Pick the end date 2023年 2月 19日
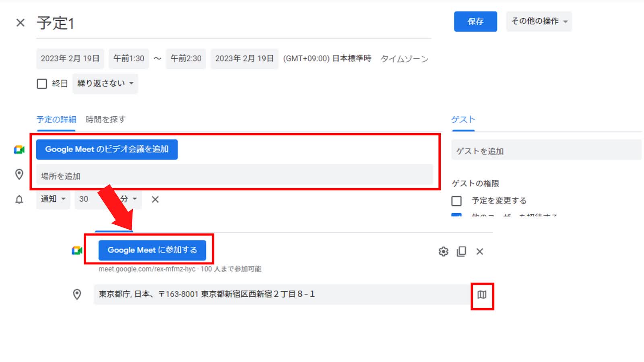 pos(244,59)
